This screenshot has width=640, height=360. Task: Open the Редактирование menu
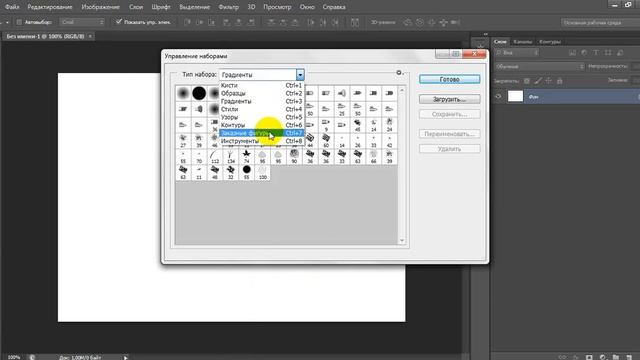click(50, 7)
